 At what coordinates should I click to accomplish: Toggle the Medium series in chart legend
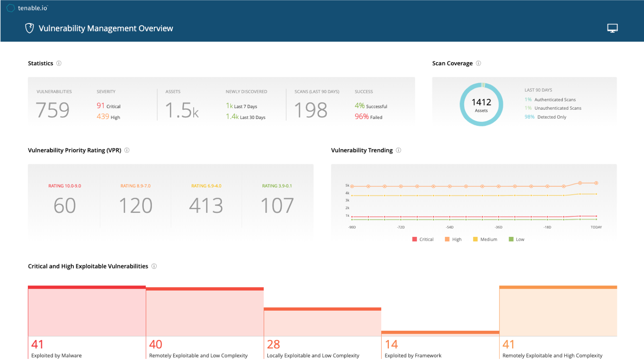point(485,240)
